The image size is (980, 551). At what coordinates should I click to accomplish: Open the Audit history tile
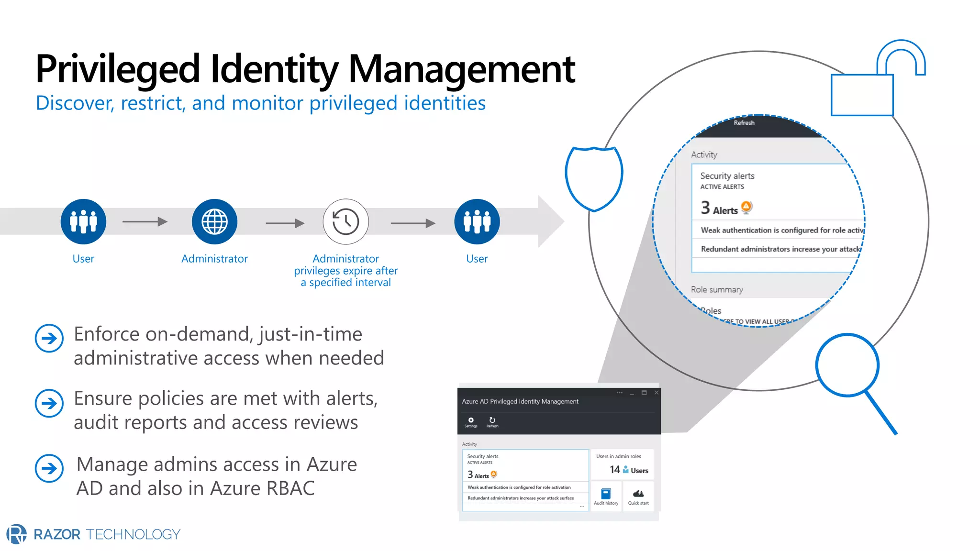tap(606, 496)
